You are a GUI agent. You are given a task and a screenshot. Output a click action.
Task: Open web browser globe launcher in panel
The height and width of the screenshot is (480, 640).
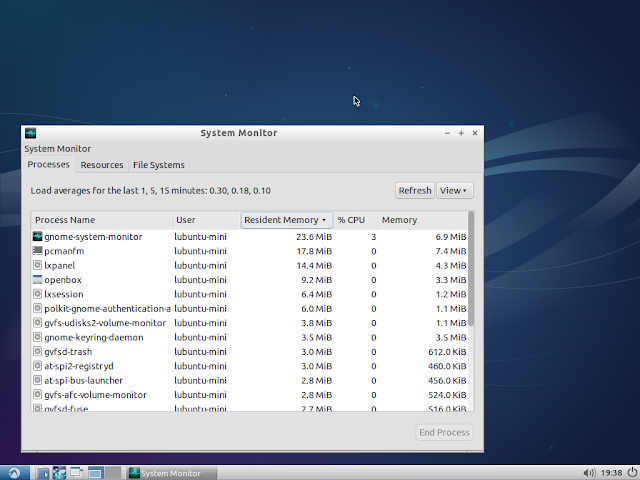tap(59, 473)
